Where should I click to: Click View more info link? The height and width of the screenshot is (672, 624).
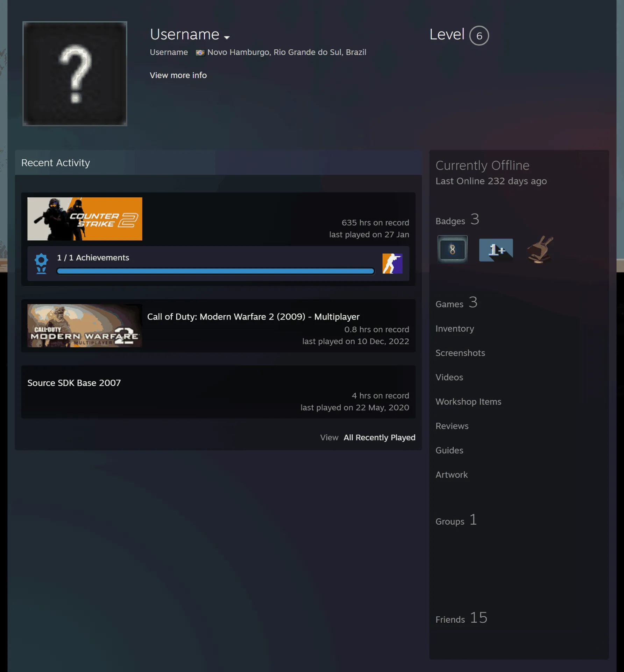coord(178,75)
